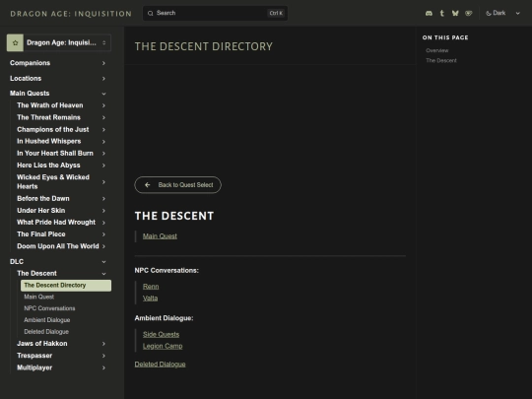
Task: Expand the Locations section chevron
Action: tap(103, 79)
